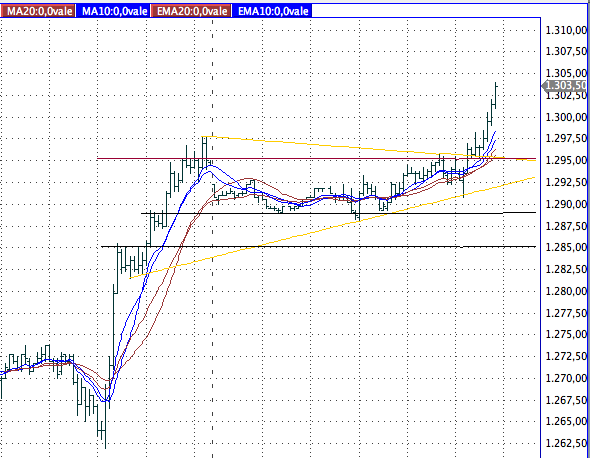Click the 1.275,00 price axis label

click(x=566, y=334)
